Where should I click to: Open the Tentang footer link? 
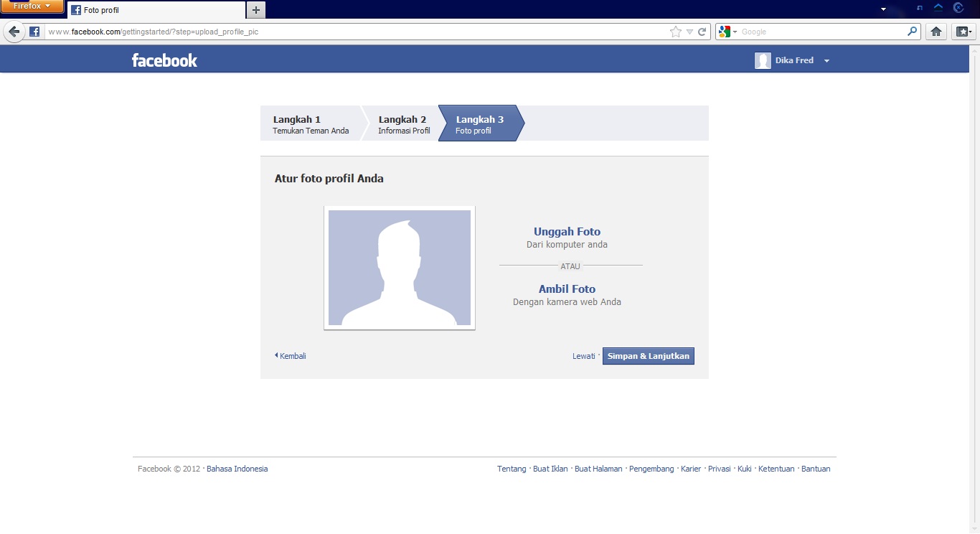pos(512,469)
